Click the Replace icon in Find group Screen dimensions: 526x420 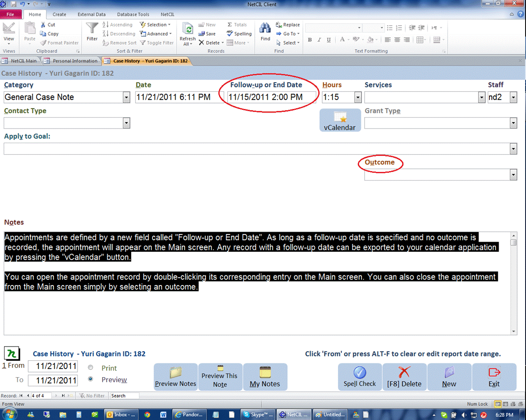click(278, 25)
